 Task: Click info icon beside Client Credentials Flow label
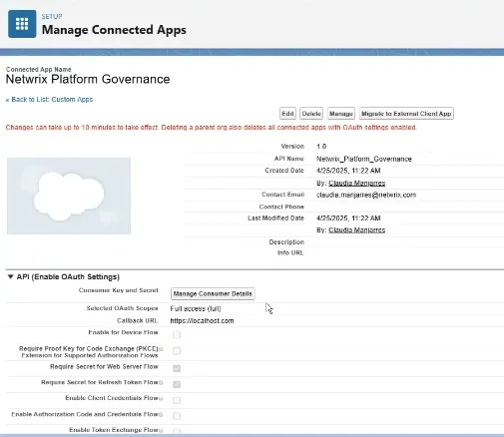161,398
